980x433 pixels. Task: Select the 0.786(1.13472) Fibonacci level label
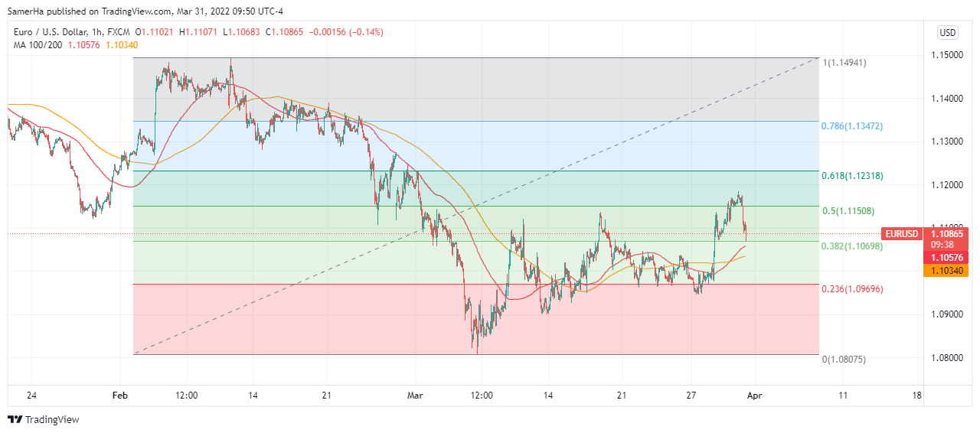pos(852,125)
